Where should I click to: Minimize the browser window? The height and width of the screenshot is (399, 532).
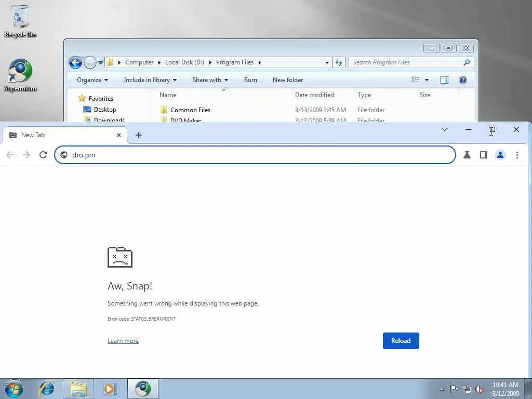(468, 129)
